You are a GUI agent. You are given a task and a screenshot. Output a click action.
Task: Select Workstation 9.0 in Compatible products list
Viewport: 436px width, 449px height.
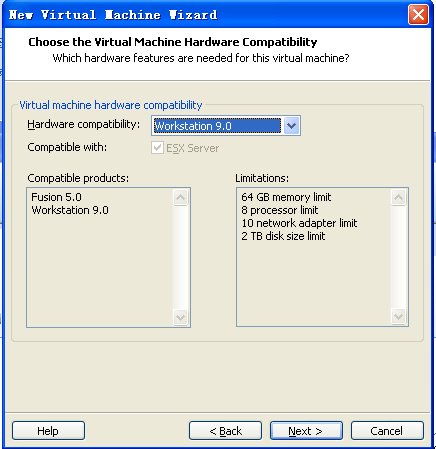70,210
